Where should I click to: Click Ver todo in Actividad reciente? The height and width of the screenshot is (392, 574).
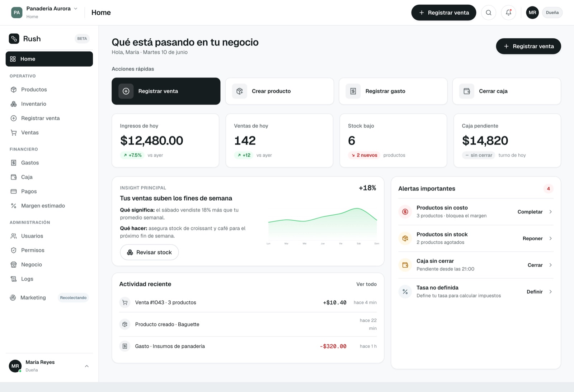pos(366,284)
